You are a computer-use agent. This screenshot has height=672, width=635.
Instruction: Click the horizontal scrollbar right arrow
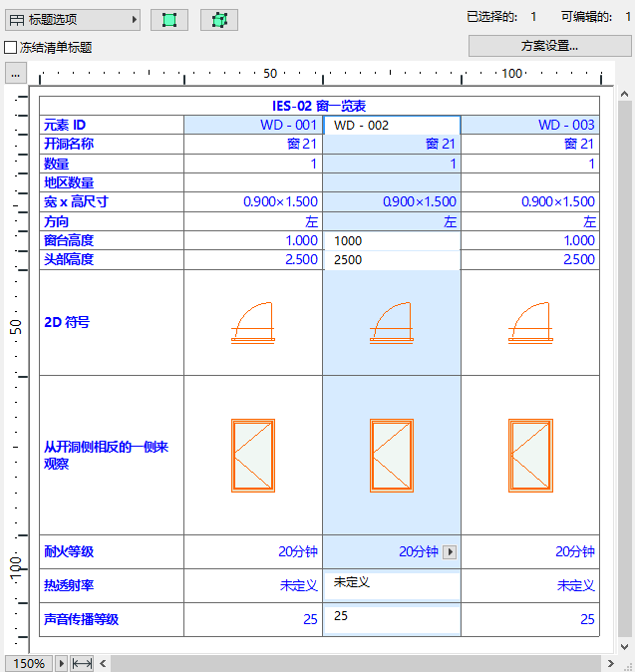[611, 664]
